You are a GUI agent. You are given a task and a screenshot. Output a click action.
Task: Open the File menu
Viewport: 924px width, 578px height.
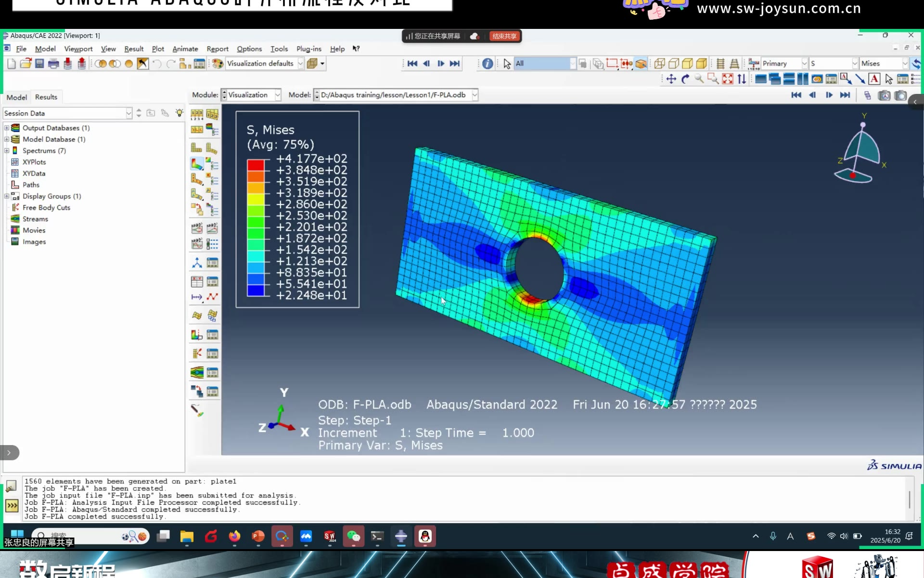click(21, 49)
